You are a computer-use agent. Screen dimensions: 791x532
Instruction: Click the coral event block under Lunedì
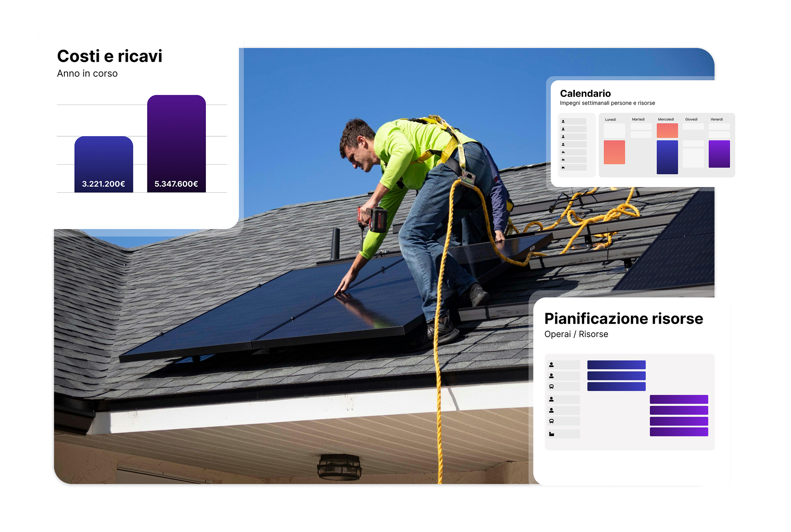coord(614,152)
